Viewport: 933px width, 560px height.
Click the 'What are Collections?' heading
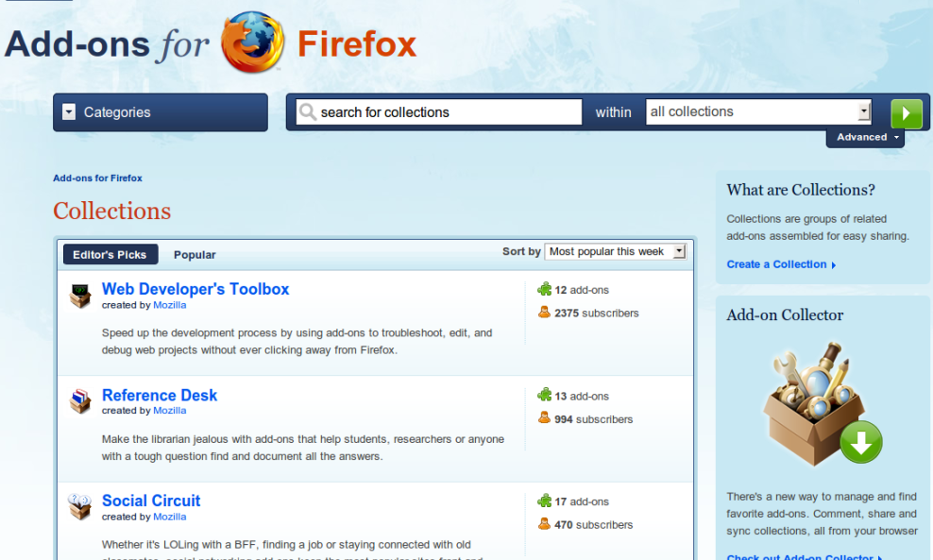pos(801,190)
